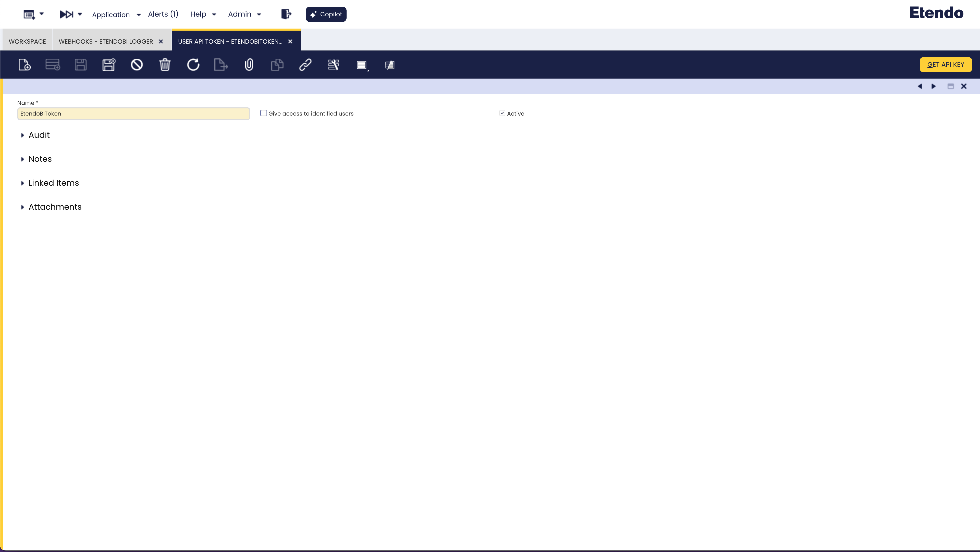980x552 pixels.
Task: Expand the Attachments section
Action: click(x=51, y=207)
